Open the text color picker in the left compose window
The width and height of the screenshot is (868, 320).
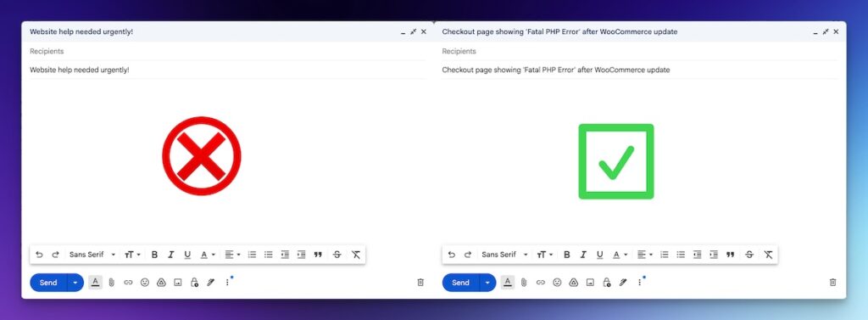208,255
